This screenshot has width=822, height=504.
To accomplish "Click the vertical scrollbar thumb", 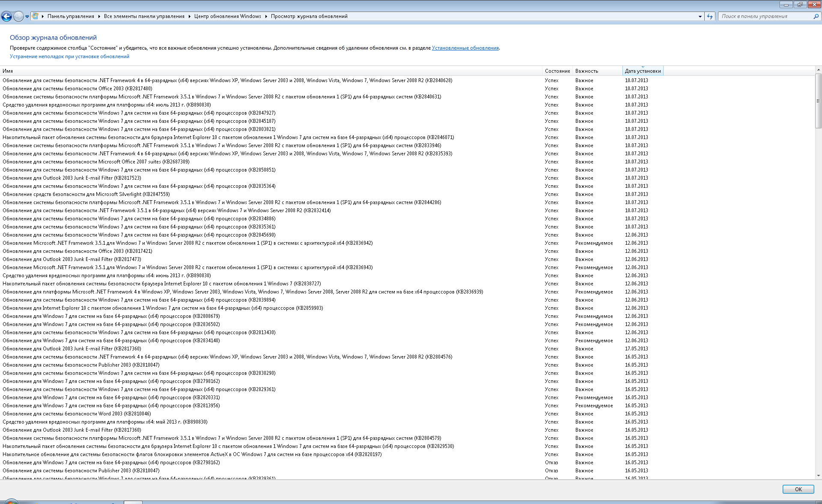I will pos(818,101).
